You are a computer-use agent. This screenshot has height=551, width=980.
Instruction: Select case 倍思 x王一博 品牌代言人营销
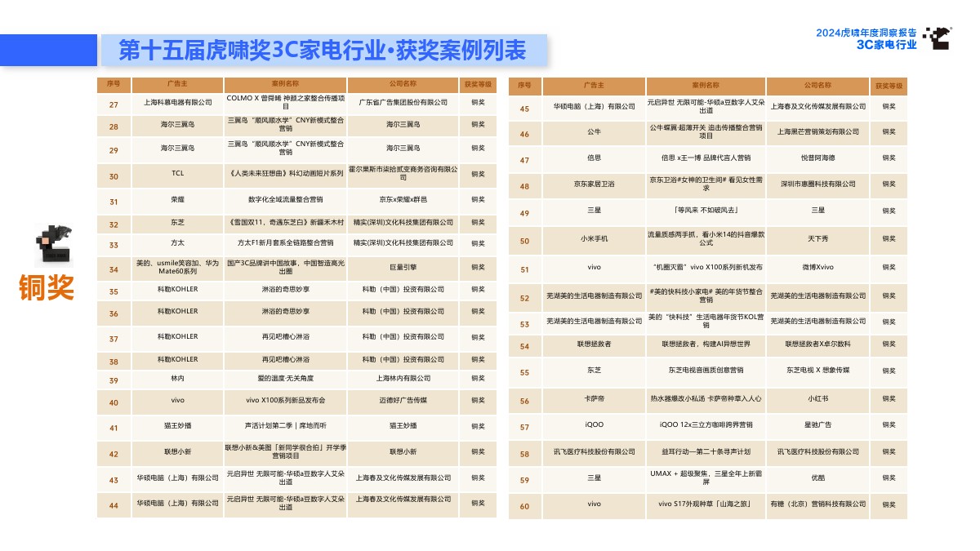point(705,158)
